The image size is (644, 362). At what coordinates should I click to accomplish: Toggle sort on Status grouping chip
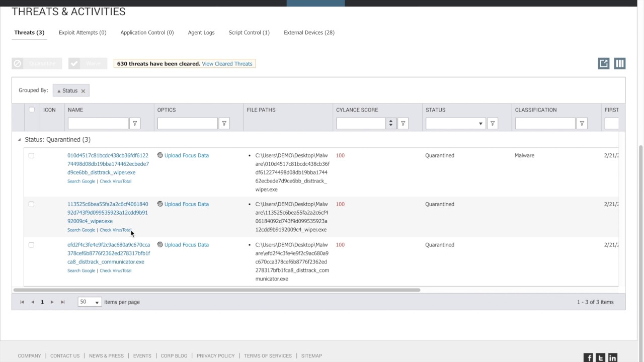point(67,91)
